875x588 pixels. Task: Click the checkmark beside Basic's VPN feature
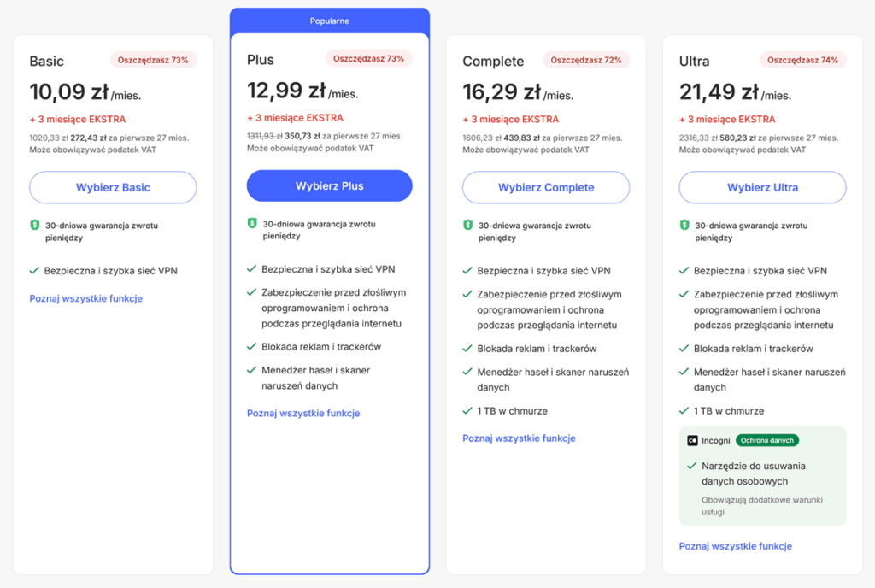pos(34,271)
